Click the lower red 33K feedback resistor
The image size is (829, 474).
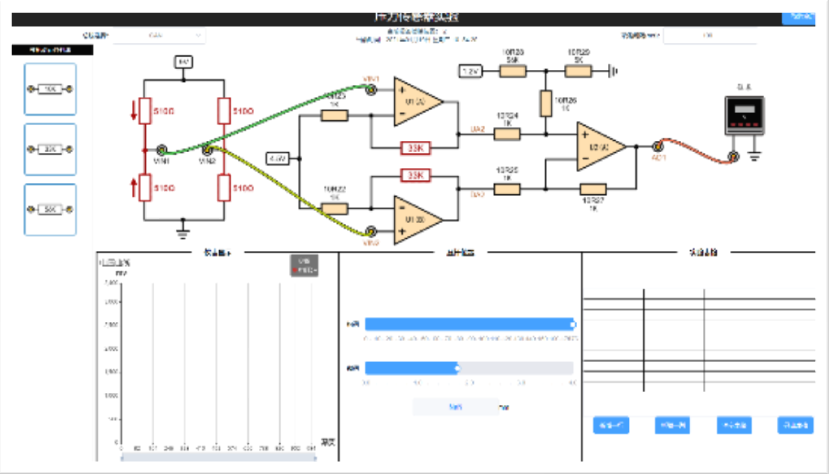coord(415,176)
